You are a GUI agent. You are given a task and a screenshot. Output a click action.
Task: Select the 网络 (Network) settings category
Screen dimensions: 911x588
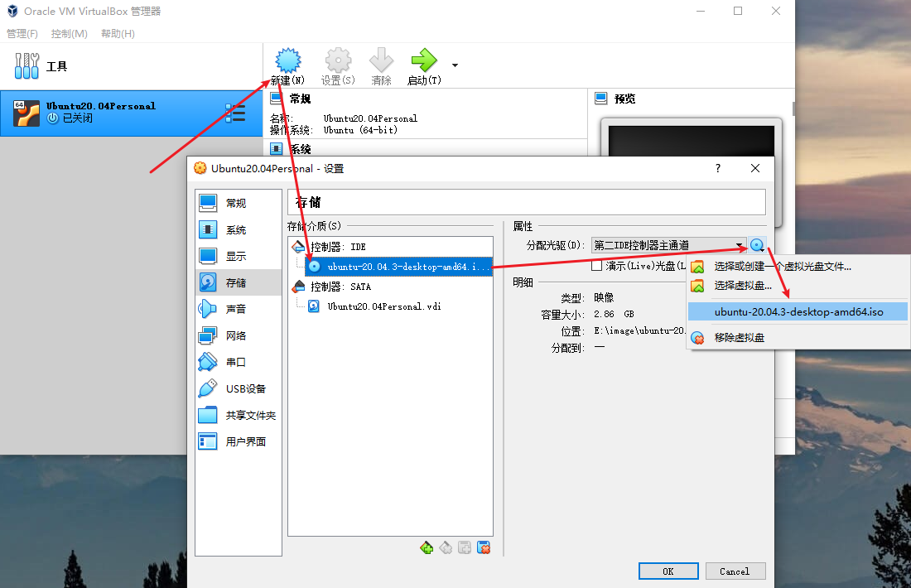click(235, 335)
